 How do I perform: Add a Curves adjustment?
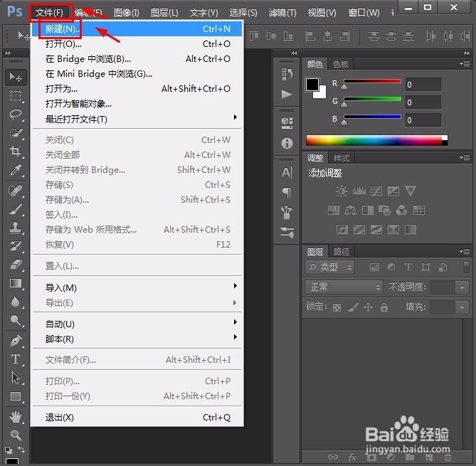376,191
